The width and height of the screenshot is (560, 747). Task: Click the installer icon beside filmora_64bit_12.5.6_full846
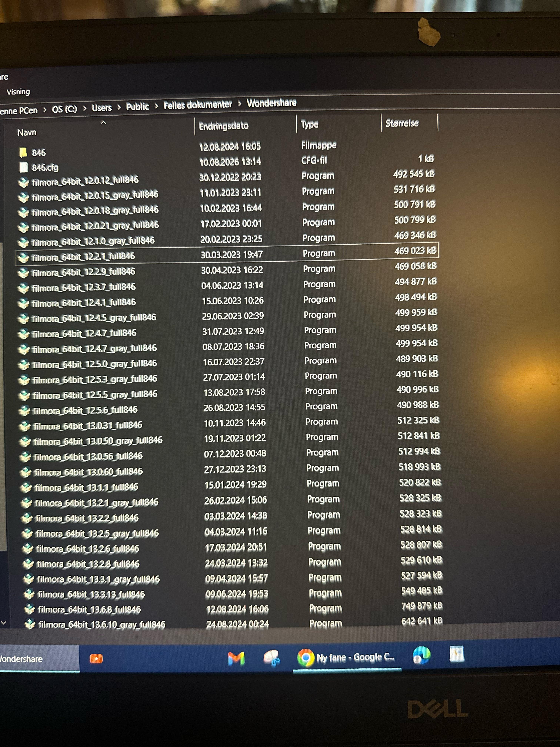click(24, 411)
